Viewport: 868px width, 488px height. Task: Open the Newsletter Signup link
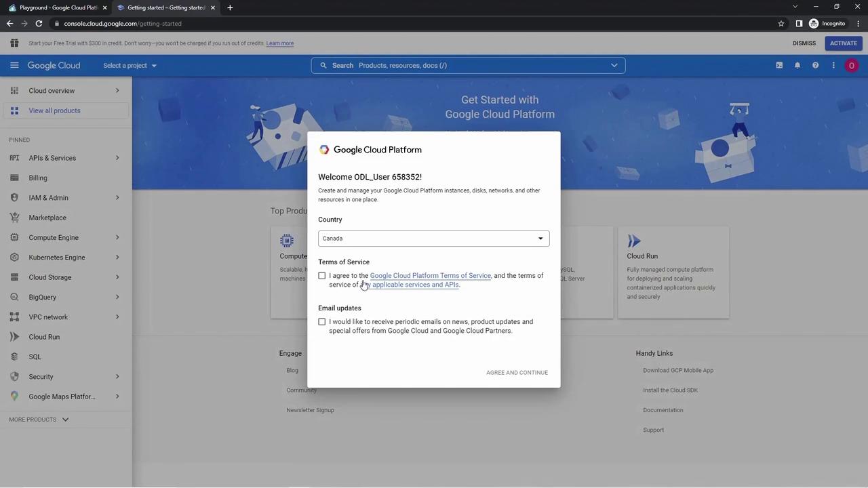pyautogui.click(x=310, y=410)
